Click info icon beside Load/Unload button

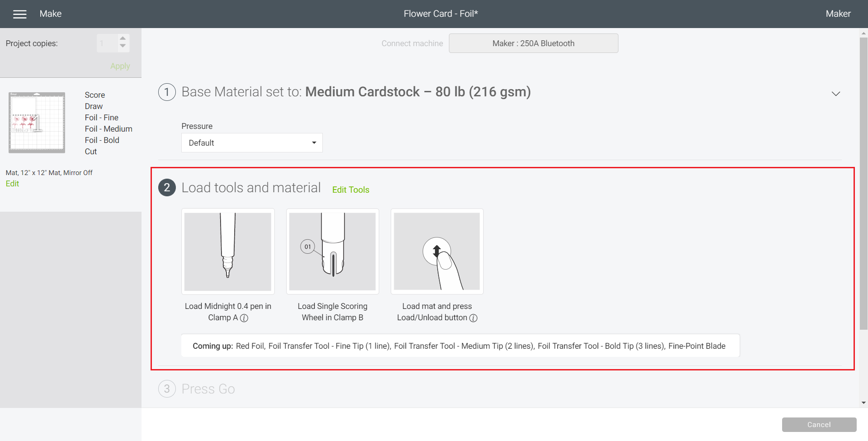[x=473, y=318]
